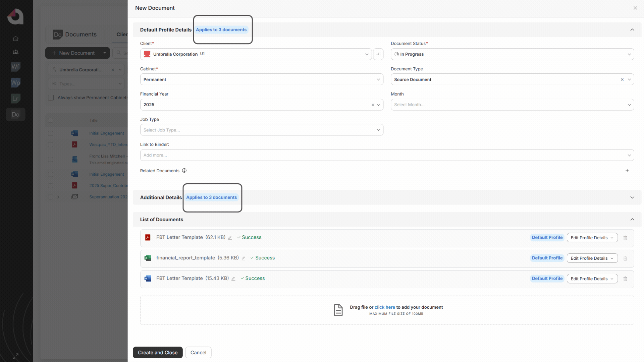Delete FBT Letter Template 62.1 KB with trash icon

pos(625,238)
